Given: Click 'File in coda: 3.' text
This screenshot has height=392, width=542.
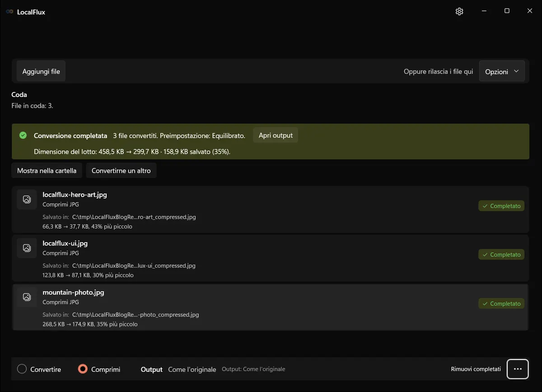Looking at the screenshot, I should (32, 106).
